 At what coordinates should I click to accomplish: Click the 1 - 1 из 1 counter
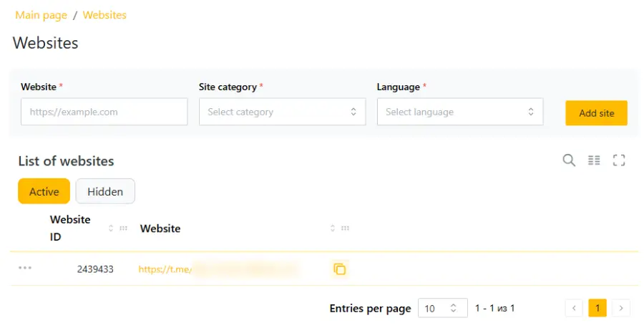tap(495, 308)
